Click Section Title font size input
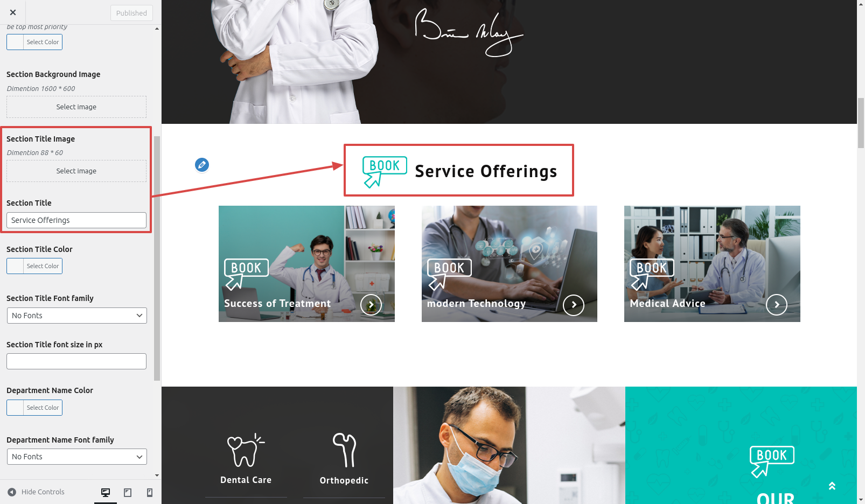The width and height of the screenshot is (865, 504). coord(76,361)
